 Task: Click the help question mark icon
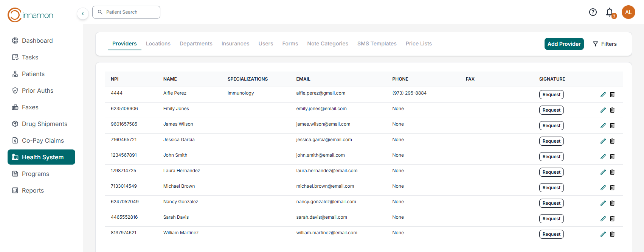pos(593,12)
